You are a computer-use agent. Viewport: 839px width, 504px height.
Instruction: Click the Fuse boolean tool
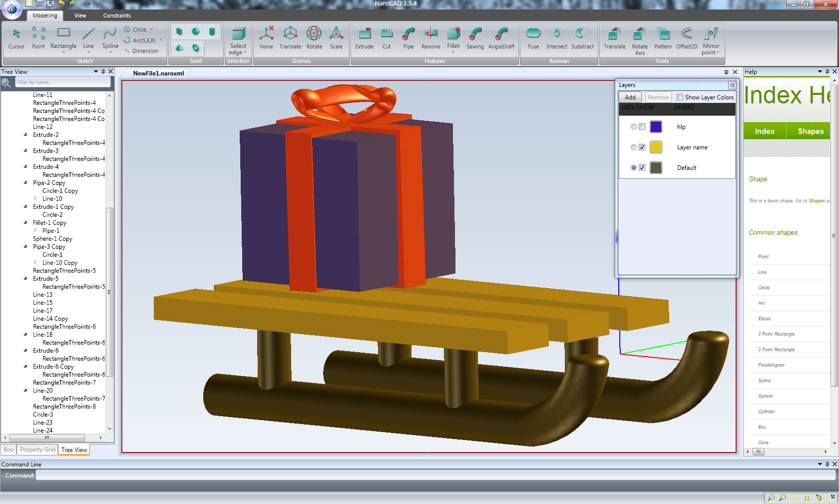[533, 39]
